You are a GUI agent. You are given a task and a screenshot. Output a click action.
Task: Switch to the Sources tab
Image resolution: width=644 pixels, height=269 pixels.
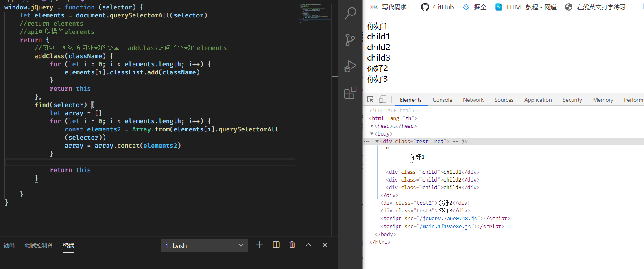[504, 100]
